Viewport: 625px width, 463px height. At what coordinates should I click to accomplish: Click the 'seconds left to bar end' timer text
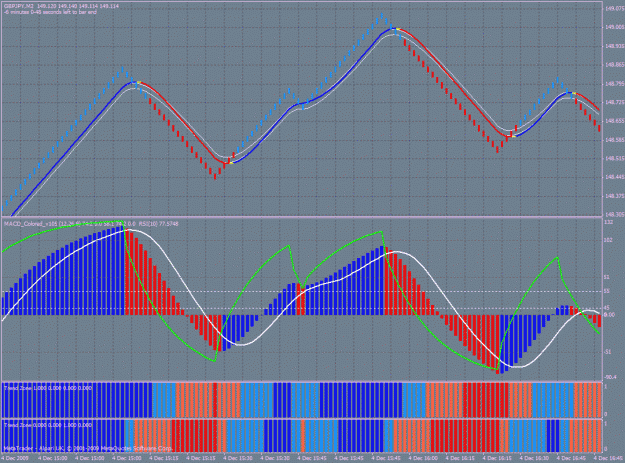pyautogui.click(x=51, y=12)
